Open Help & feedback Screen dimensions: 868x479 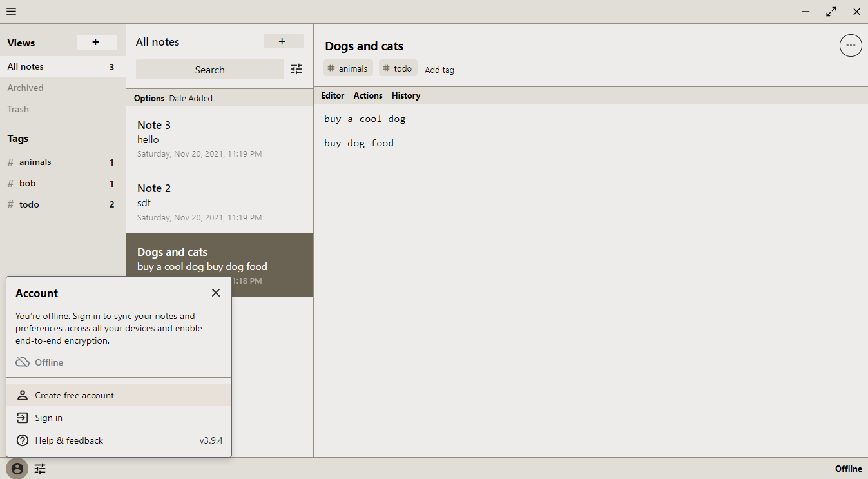69,440
